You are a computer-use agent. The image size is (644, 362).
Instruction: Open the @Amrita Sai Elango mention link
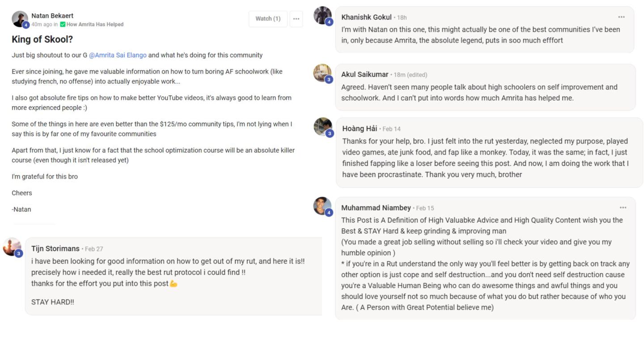click(118, 55)
